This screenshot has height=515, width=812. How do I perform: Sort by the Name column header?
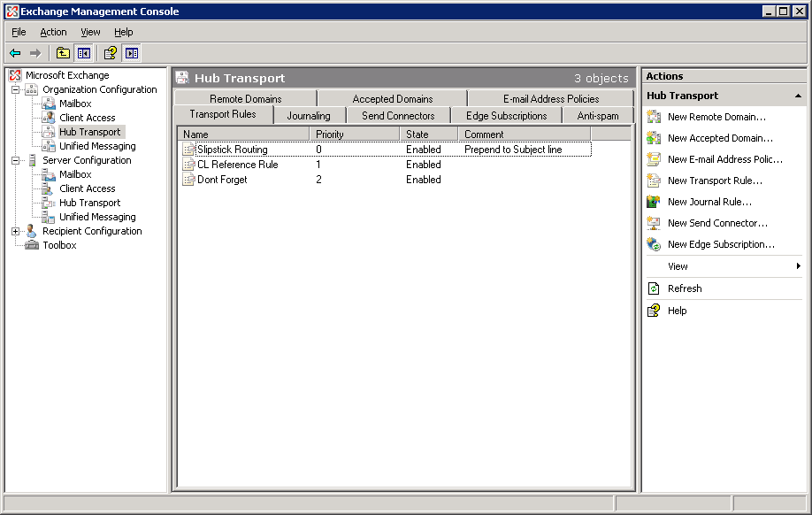click(243, 135)
